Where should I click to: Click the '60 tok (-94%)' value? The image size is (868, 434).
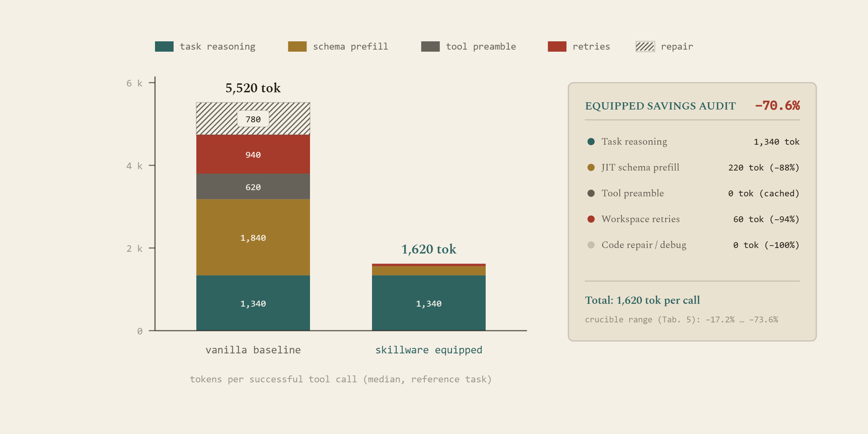tap(766, 219)
